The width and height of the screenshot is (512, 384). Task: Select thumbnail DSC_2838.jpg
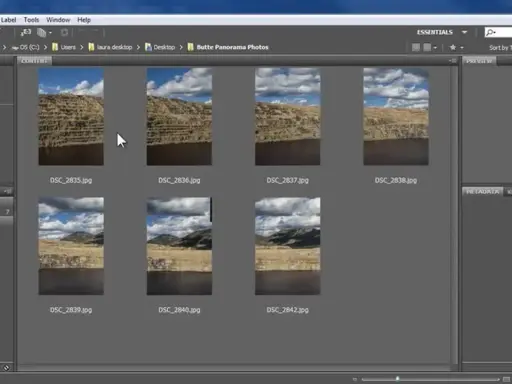click(x=396, y=116)
